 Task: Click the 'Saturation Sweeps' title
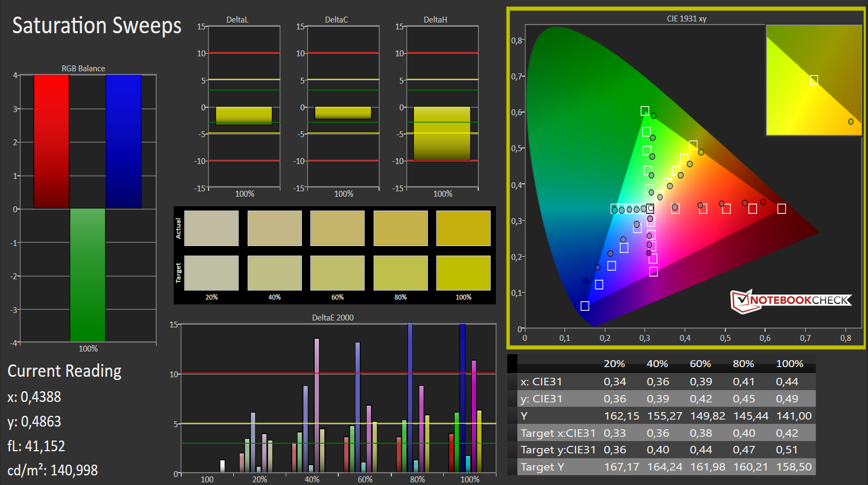[x=97, y=25]
